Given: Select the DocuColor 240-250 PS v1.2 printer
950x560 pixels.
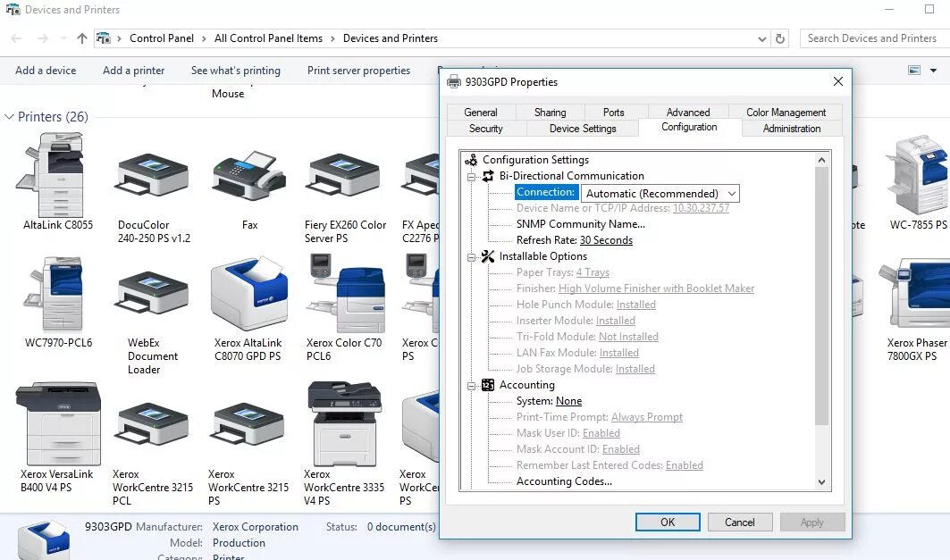Looking at the screenshot, I should [151, 174].
